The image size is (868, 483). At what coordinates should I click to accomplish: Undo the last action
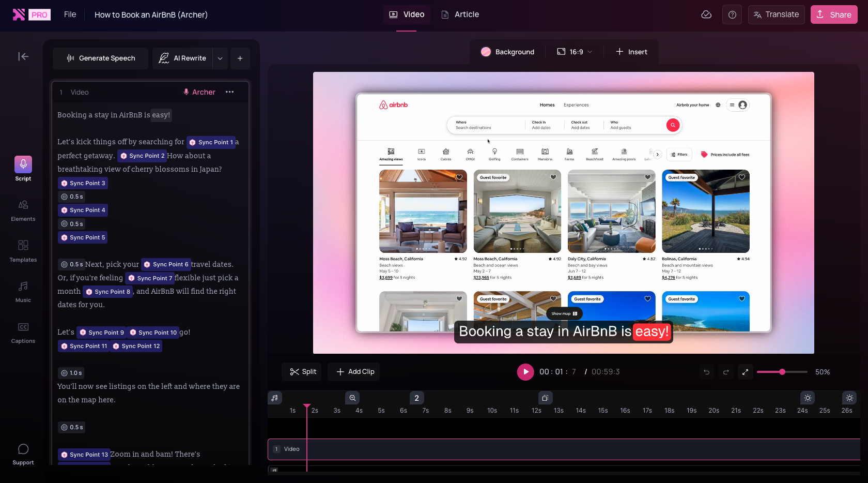tap(706, 372)
